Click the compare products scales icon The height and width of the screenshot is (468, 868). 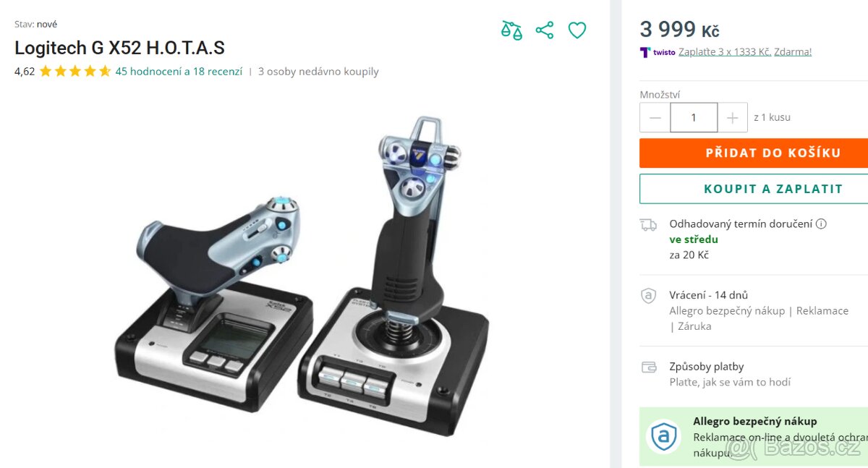pos(511,30)
